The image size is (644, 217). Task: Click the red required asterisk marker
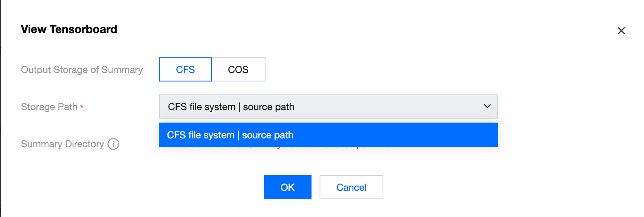click(82, 107)
